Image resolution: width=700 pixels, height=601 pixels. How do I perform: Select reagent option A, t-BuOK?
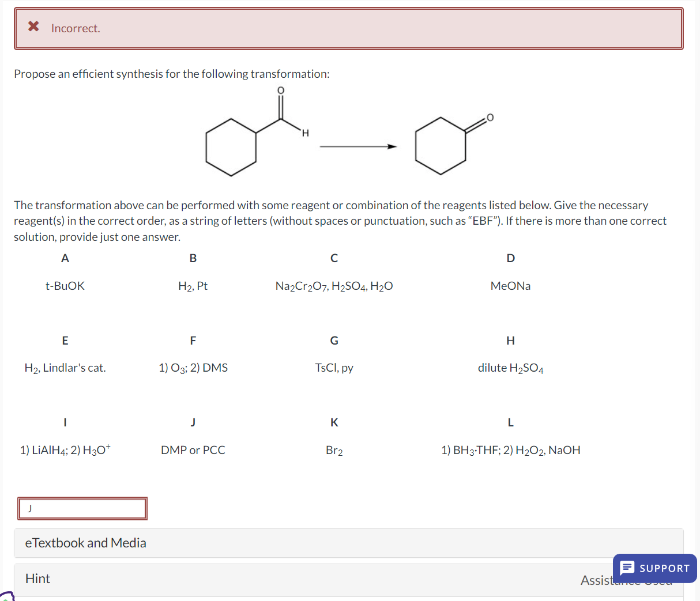tap(65, 286)
